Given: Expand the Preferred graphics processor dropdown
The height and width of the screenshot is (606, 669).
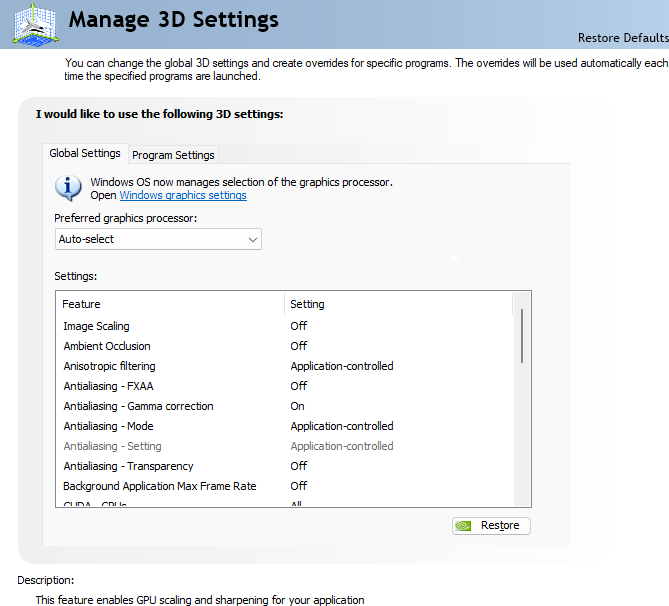Looking at the screenshot, I should coord(158,239).
